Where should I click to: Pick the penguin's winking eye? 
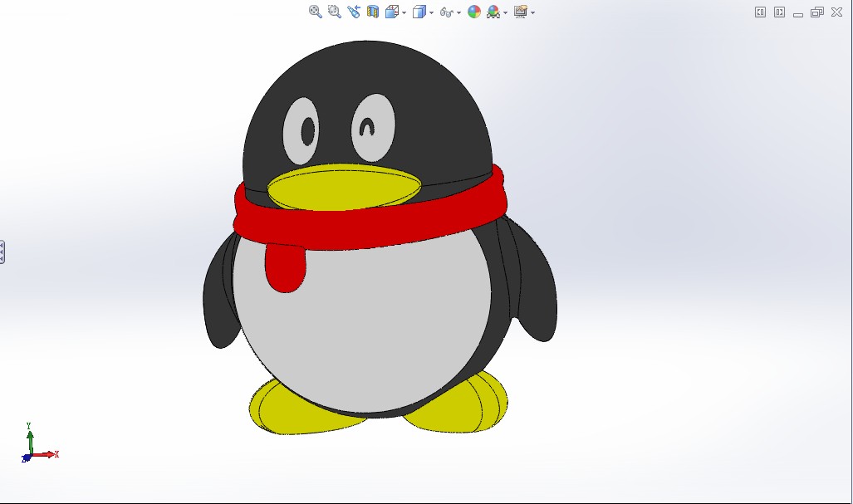pos(373,128)
